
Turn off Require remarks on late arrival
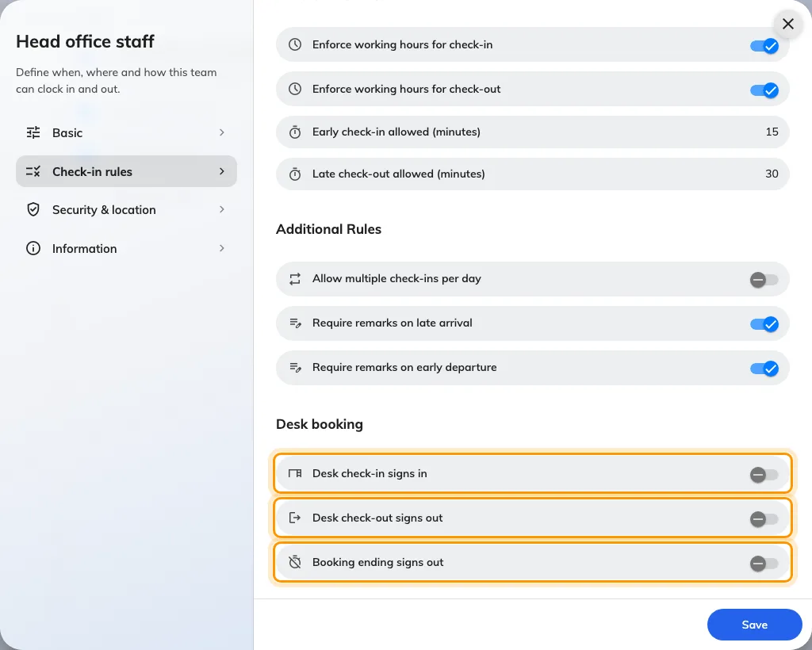point(764,324)
